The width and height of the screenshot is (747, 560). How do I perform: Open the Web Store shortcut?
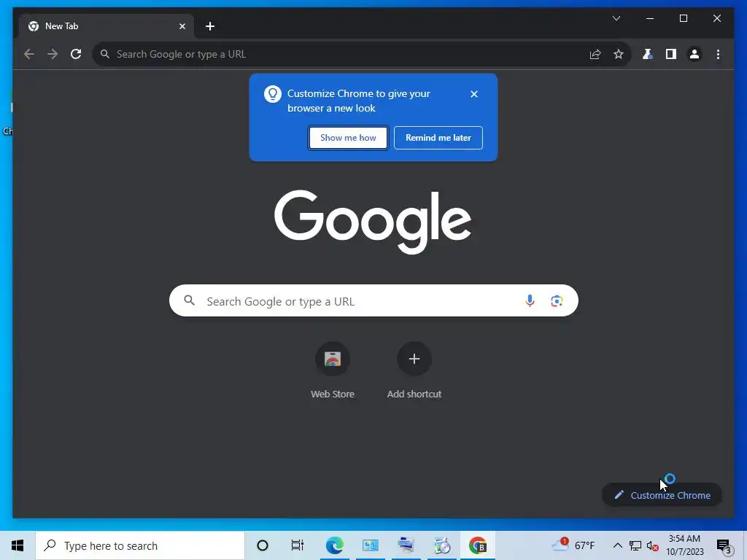(333, 371)
